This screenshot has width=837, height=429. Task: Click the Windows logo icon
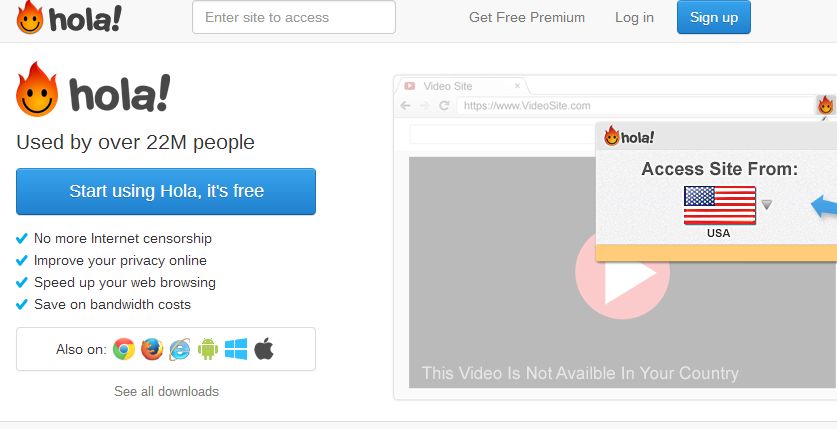pos(236,349)
